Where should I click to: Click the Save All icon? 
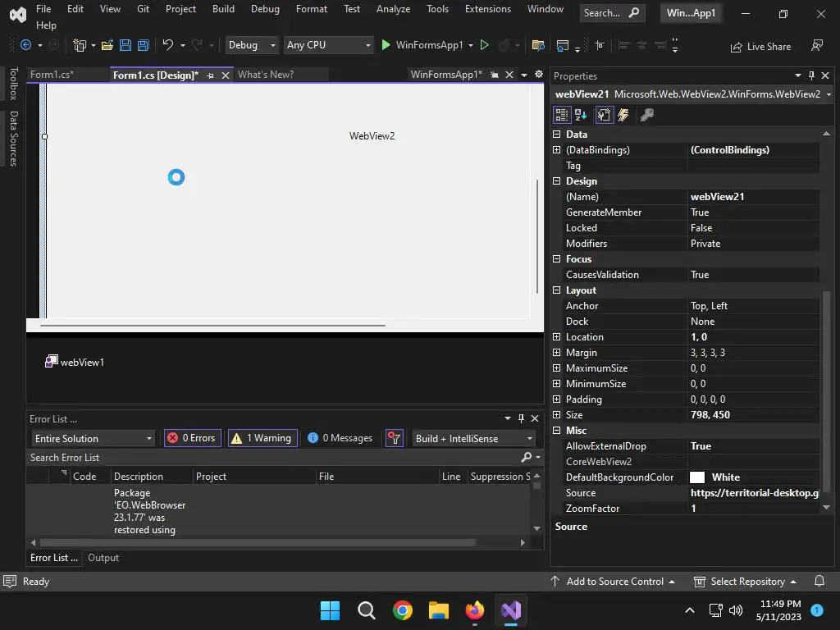tap(143, 45)
